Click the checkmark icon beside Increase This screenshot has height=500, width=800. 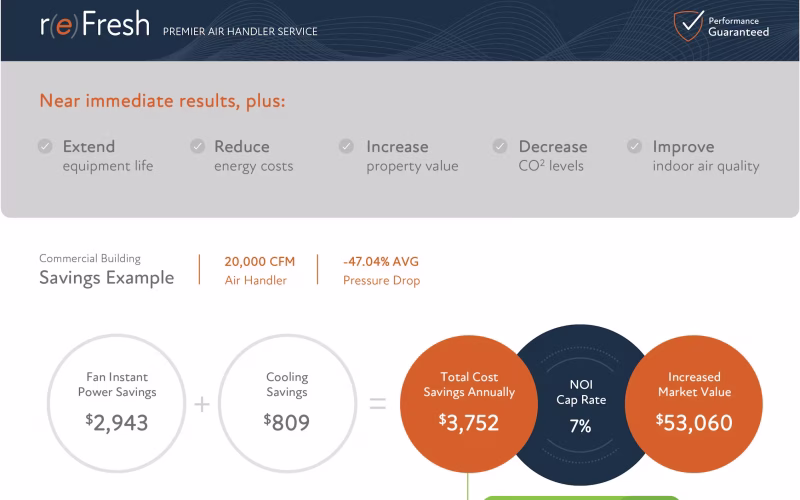click(346, 146)
